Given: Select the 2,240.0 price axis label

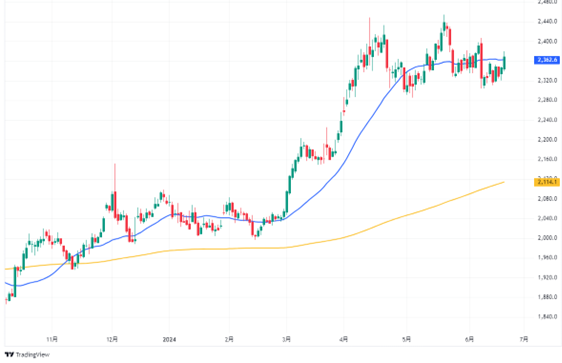Looking at the screenshot, I should click(x=547, y=120).
